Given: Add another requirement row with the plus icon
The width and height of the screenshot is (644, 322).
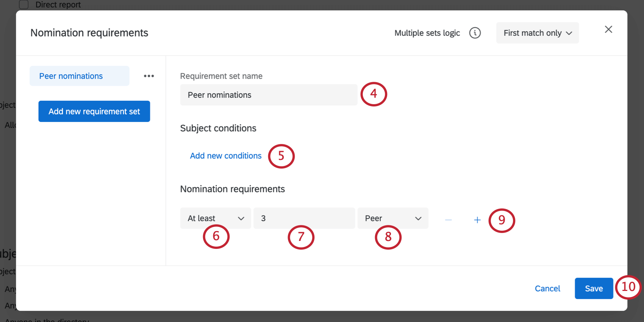Looking at the screenshot, I should point(477,220).
